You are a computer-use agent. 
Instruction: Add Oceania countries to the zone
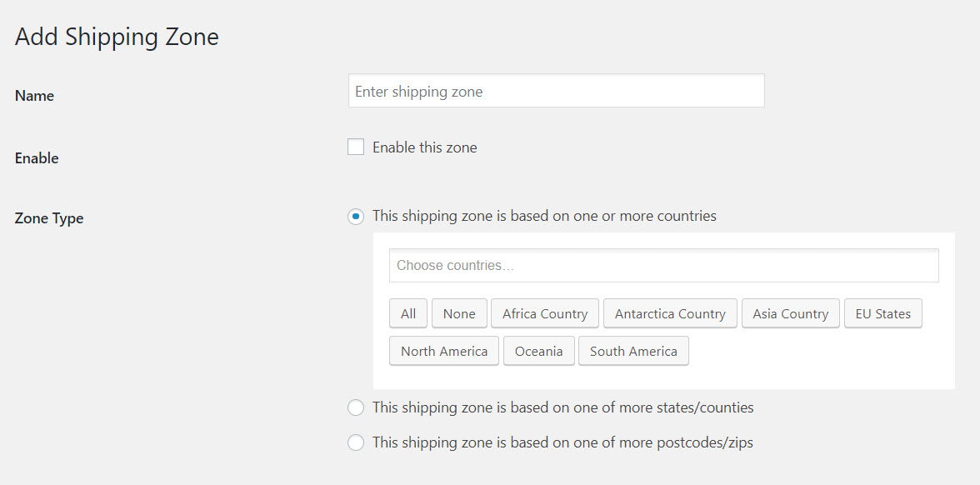click(538, 351)
